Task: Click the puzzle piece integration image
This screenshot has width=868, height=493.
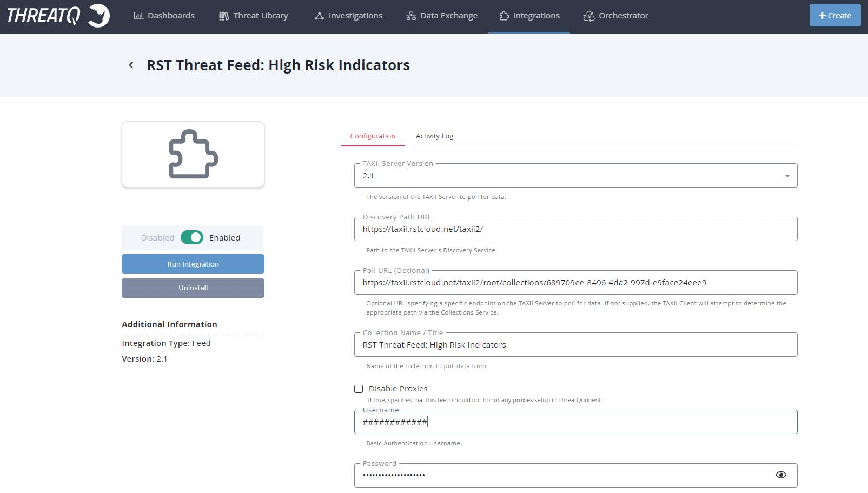Action: (x=193, y=155)
